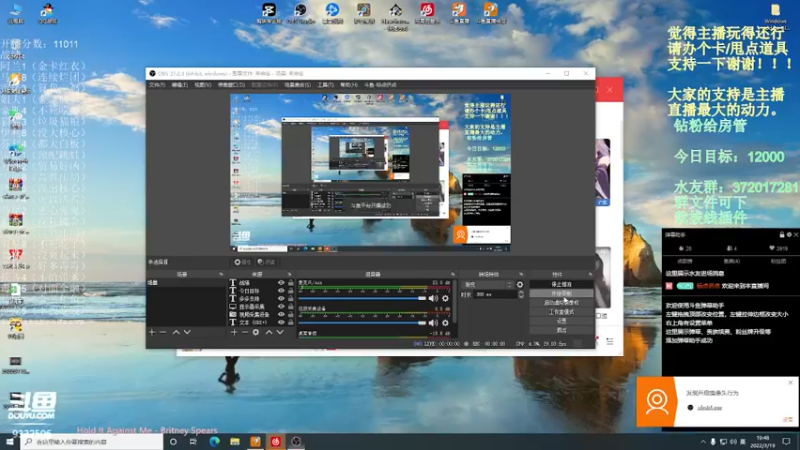Open Windows Start menu
This screenshot has height=450, width=800.
click(x=10, y=441)
